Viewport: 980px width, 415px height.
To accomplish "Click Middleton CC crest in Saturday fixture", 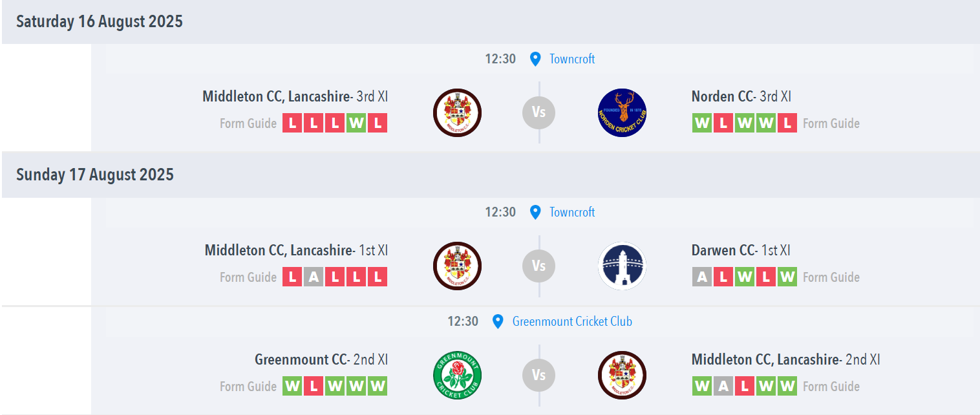I will [x=457, y=112].
